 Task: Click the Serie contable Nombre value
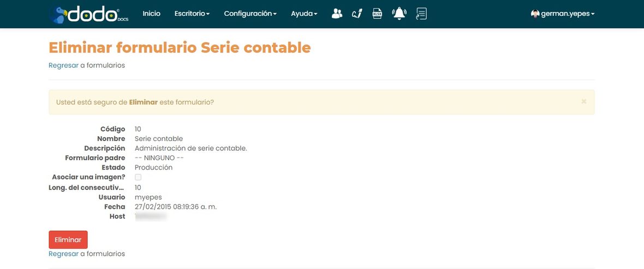158,139
